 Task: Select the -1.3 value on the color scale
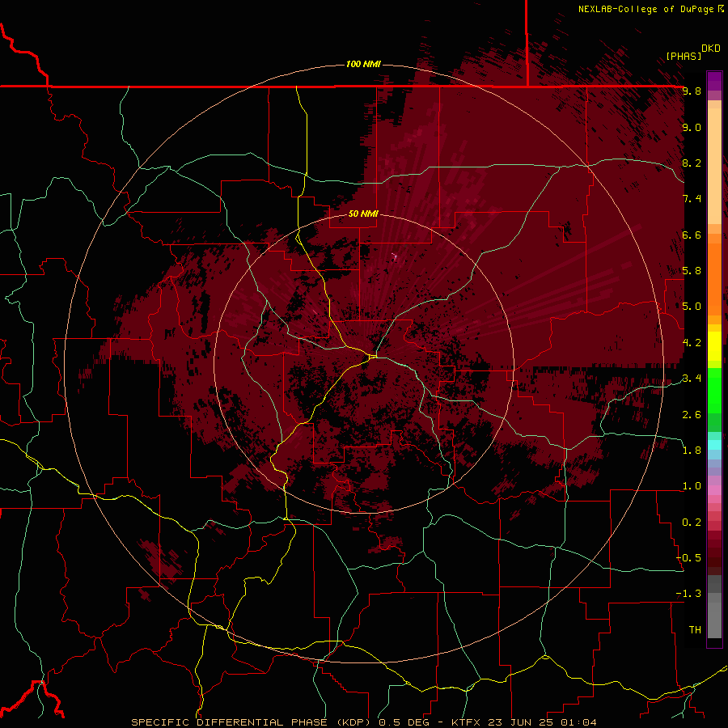pos(688,594)
